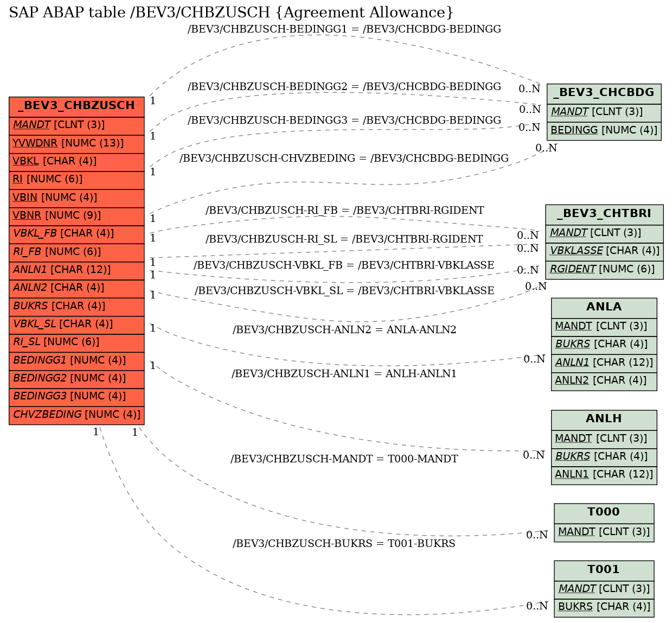Click the ANLN2 = ANLA-ANLN2 relation label

pos(344,330)
